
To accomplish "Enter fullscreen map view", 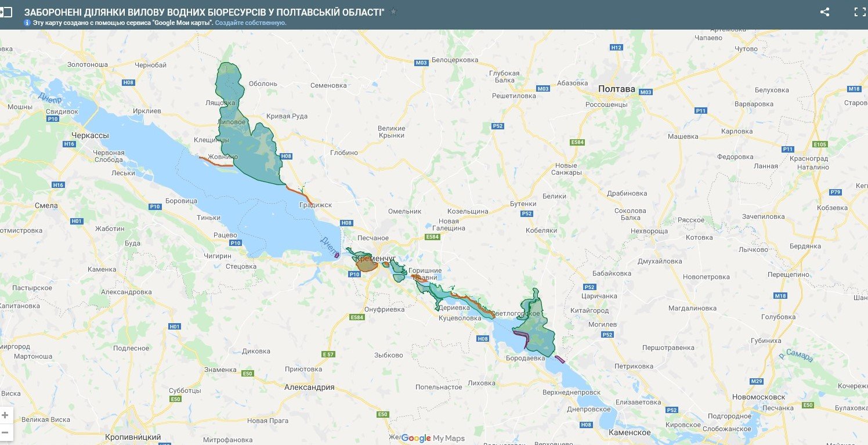I will [x=859, y=12].
